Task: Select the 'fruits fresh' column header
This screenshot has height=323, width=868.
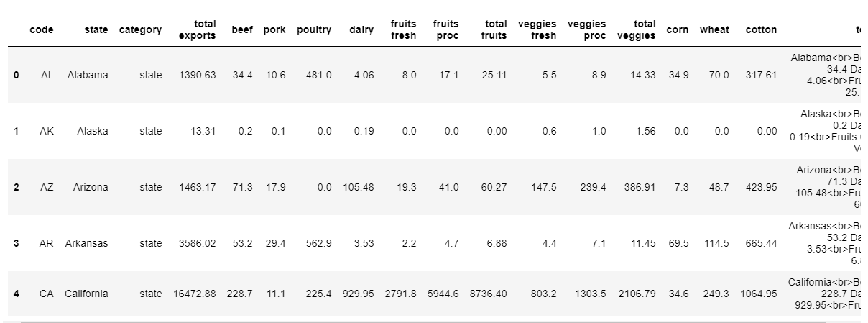Action: (403, 29)
